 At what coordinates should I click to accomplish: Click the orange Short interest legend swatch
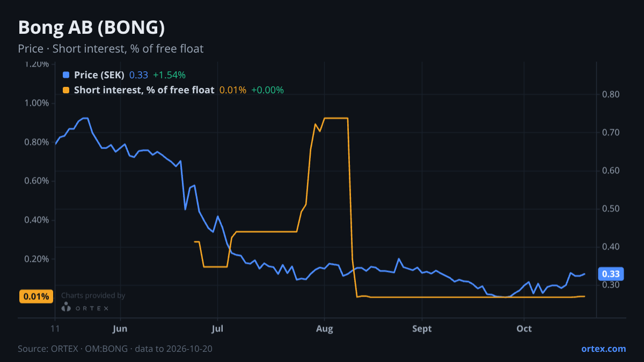66,90
